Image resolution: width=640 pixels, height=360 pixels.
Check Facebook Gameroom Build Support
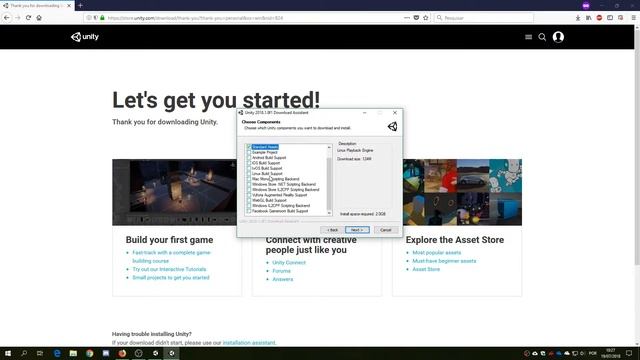(x=249, y=211)
